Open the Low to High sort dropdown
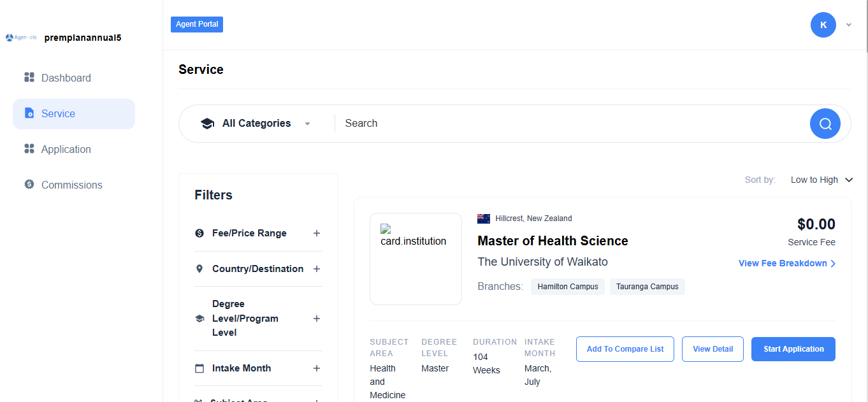The width and height of the screenshot is (868, 402). [821, 180]
